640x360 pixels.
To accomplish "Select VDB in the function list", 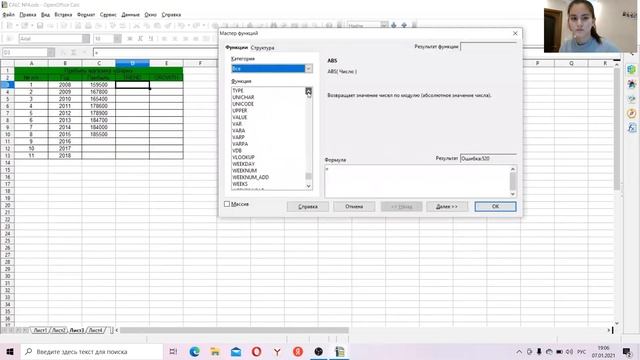I will (237, 151).
